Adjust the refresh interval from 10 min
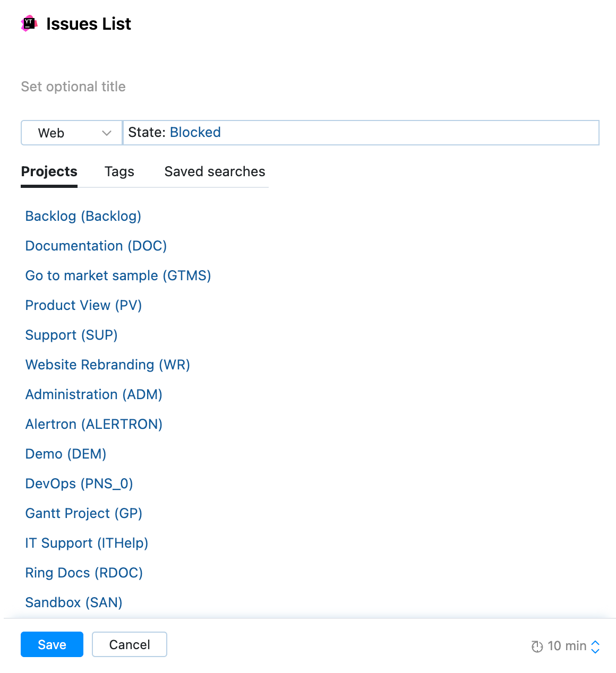The image size is (616, 673). coord(565,646)
